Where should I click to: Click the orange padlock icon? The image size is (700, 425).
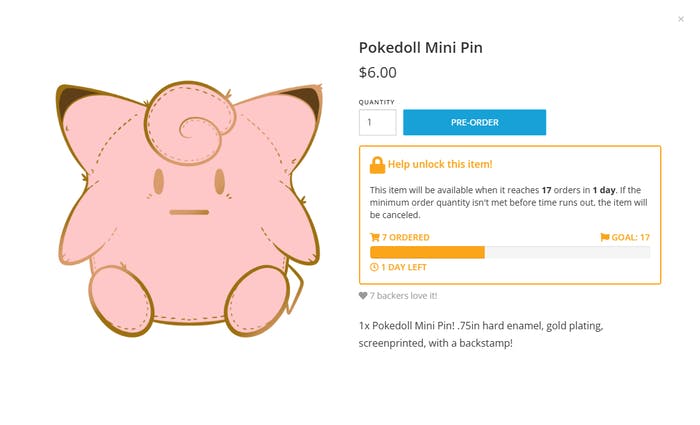click(377, 165)
